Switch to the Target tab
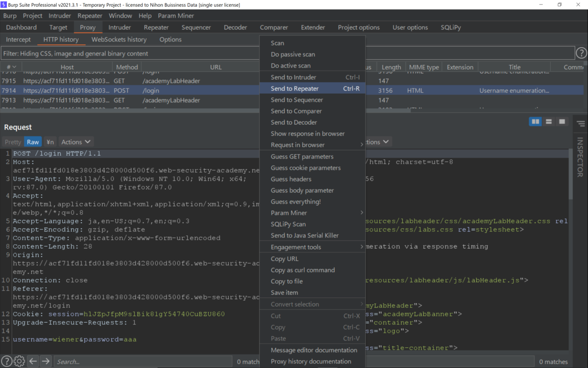 pos(58,27)
